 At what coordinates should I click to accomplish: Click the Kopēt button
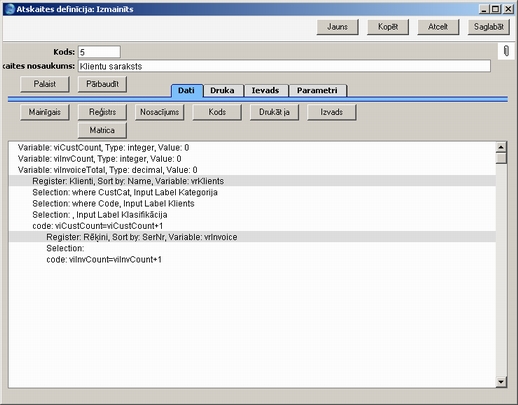[x=388, y=27]
